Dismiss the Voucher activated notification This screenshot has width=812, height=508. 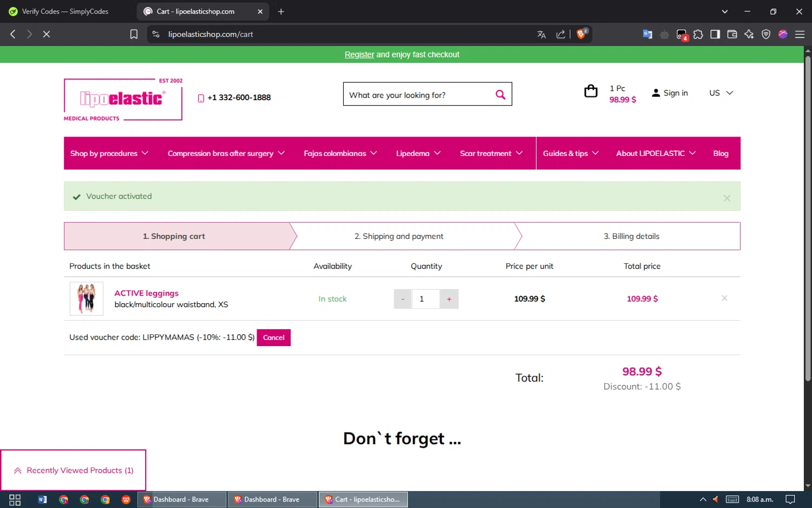727,198
